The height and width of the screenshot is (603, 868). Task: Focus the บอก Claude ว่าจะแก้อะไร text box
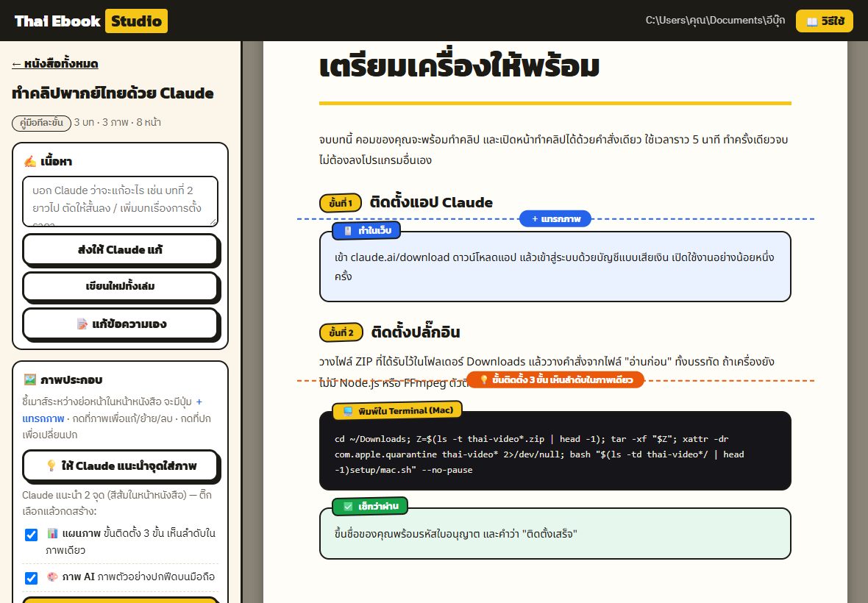120,201
